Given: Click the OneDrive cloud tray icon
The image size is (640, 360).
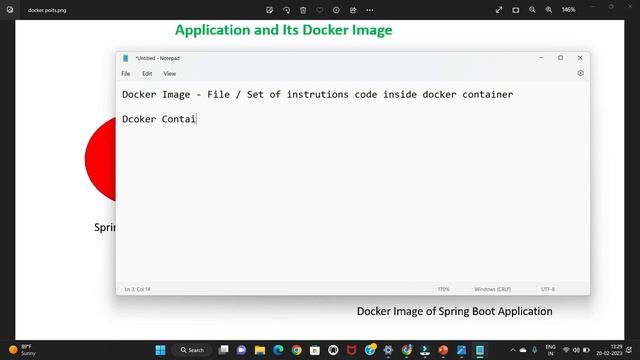Looking at the screenshot, I should point(523,350).
